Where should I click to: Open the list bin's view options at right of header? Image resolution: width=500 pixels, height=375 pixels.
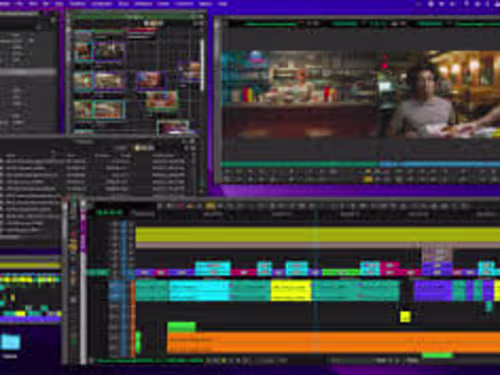tap(192, 147)
